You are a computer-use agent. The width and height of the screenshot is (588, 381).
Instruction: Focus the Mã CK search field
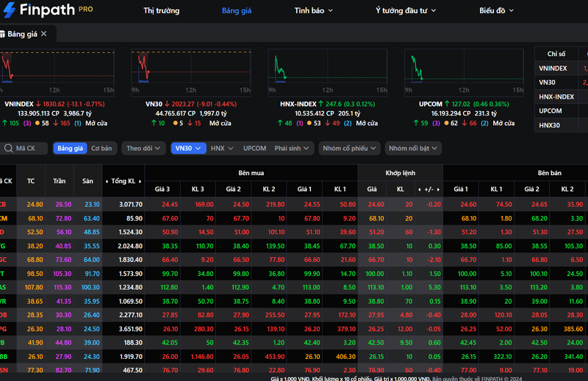25,149
